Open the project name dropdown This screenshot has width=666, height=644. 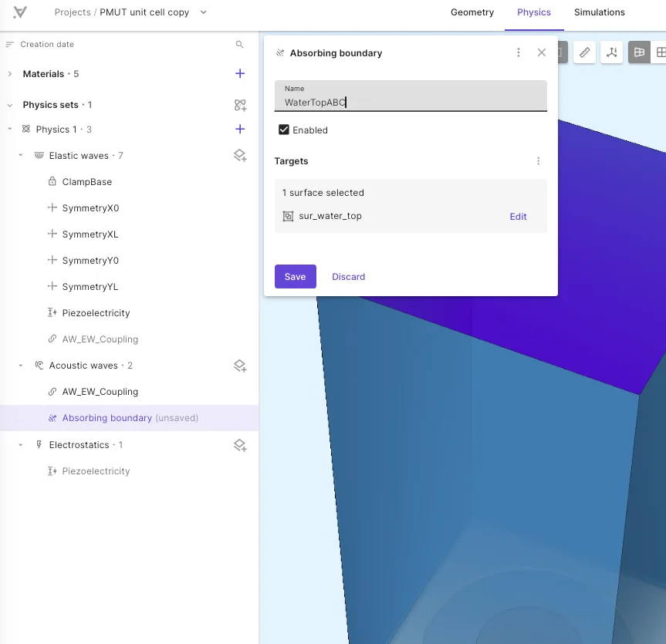(204, 12)
